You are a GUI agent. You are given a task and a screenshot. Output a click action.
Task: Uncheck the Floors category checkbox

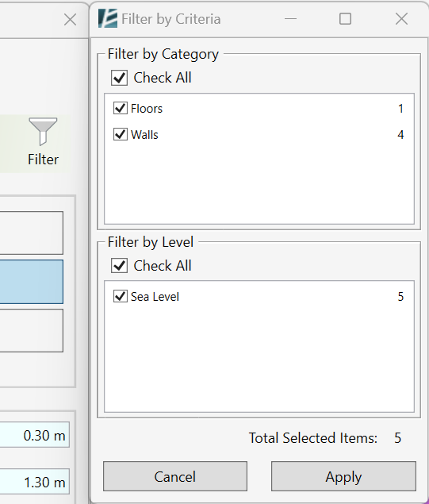click(x=120, y=108)
